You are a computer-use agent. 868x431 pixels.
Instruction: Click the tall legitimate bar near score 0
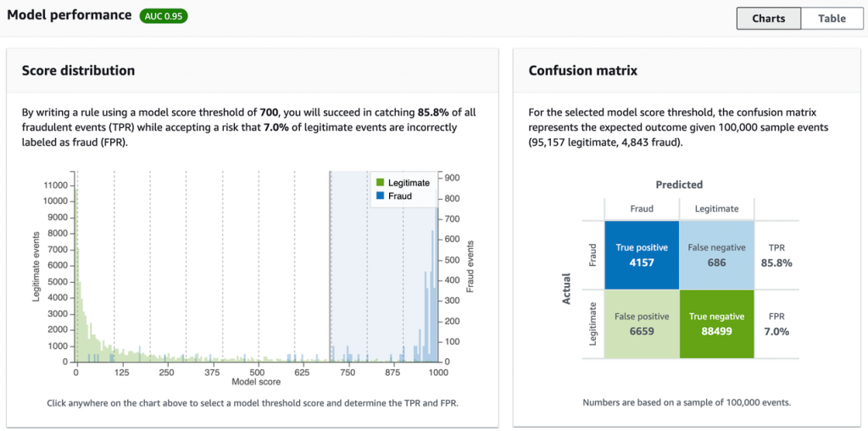77,275
